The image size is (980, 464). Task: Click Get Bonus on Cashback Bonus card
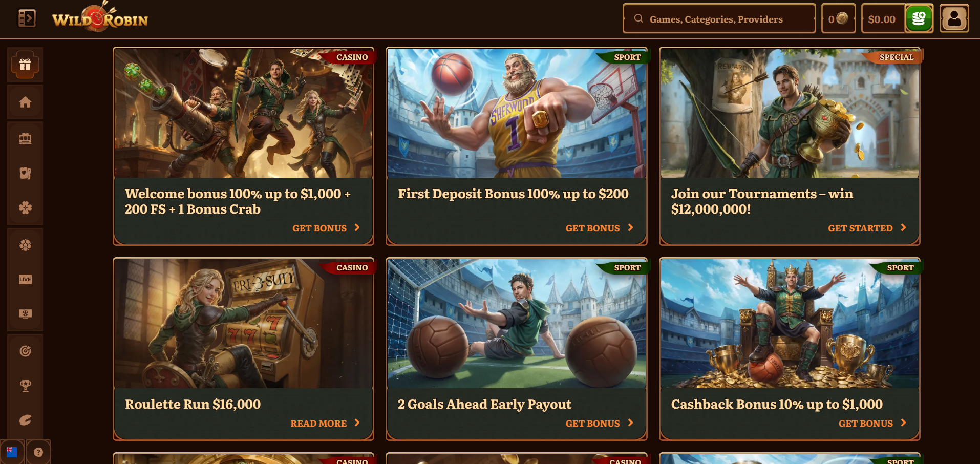[x=872, y=423]
